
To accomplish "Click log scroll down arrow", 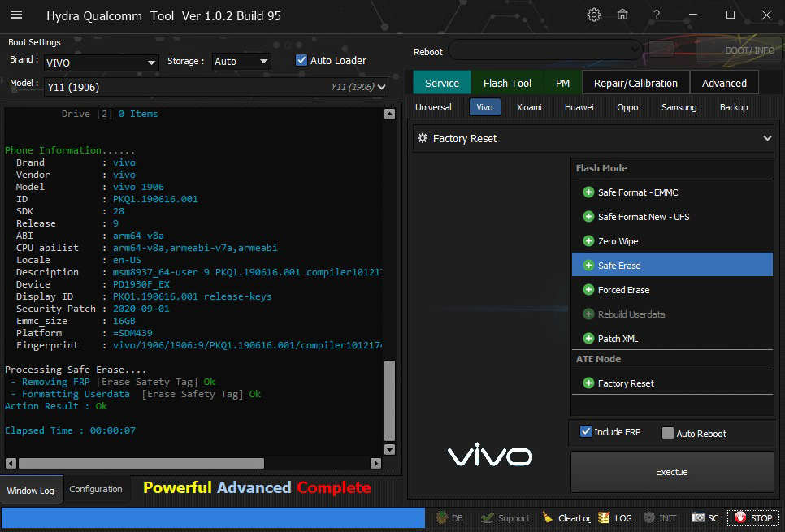I will click(x=389, y=449).
